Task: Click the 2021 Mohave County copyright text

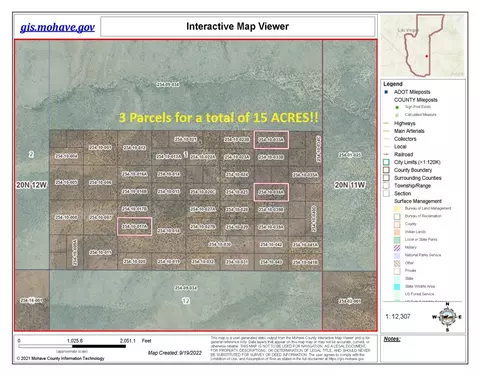Action: coord(60,358)
